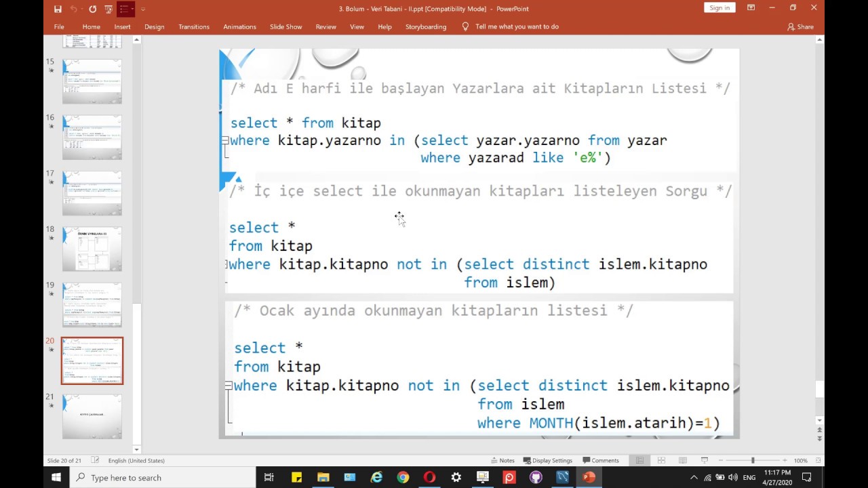This screenshot has width=868, height=488.
Task: Open the Storyboarding tab
Action: click(426, 26)
